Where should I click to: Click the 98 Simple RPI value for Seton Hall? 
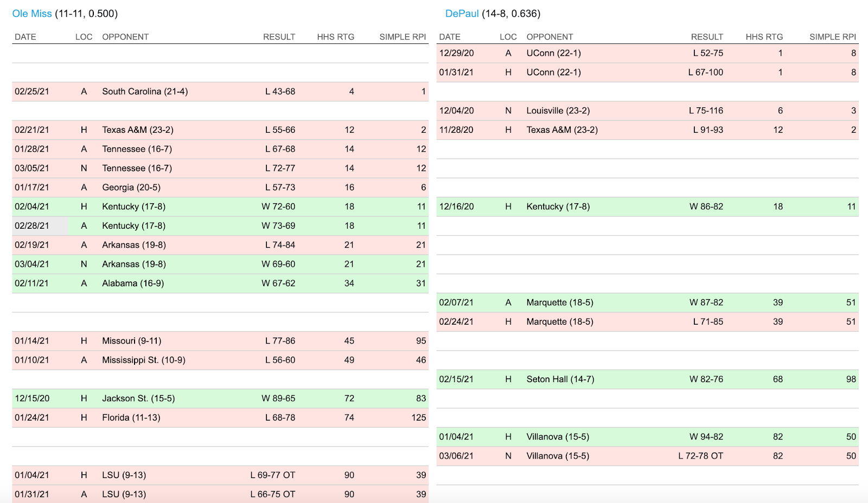[851, 379]
